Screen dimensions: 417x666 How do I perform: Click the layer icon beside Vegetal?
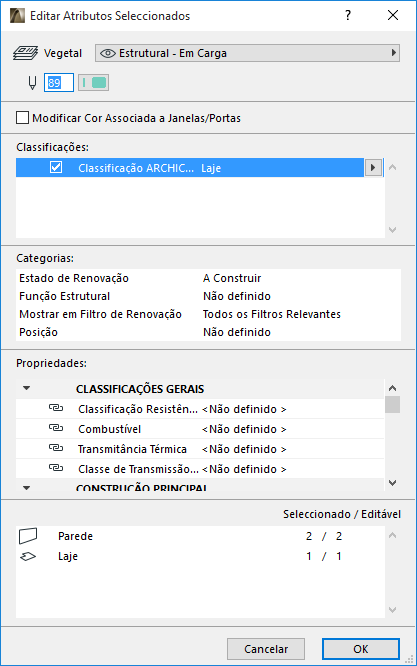tap(25, 53)
